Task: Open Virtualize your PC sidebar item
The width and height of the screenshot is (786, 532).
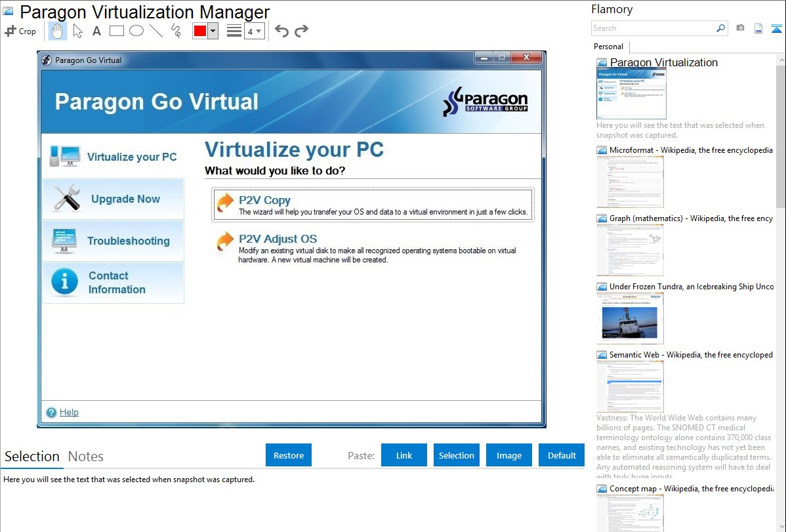Action: [114, 156]
